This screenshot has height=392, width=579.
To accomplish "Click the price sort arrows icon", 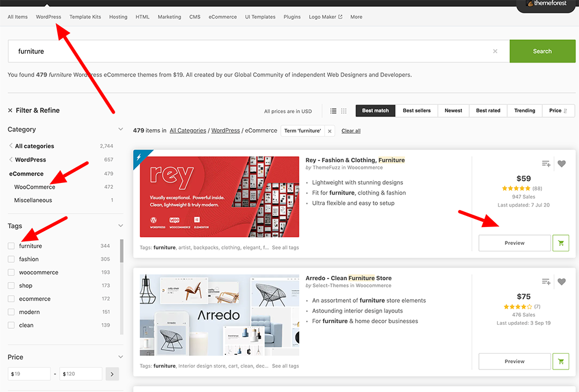I will point(565,111).
